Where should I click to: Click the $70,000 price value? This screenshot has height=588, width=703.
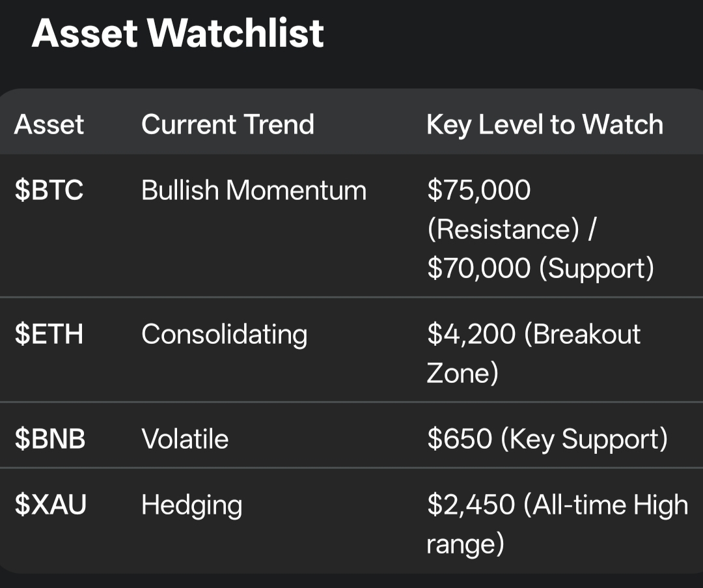click(479, 268)
